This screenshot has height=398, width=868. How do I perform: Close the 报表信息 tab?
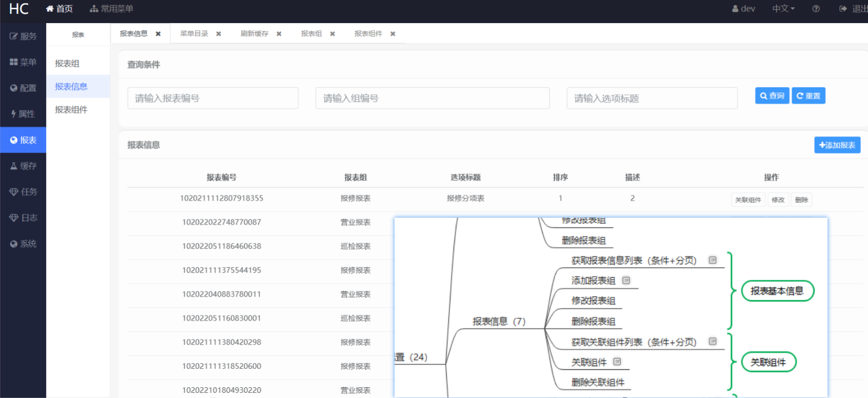tap(158, 34)
